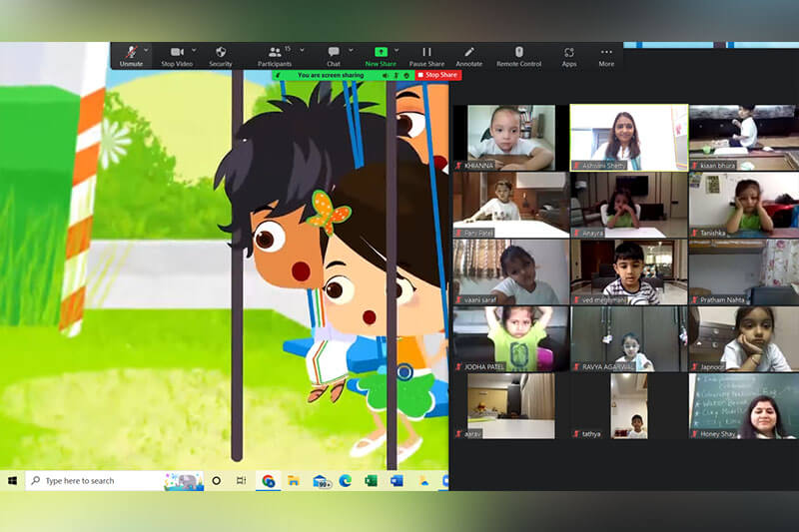
Task: Open share options arrow beside New Share
Action: [x=397, y=50]
